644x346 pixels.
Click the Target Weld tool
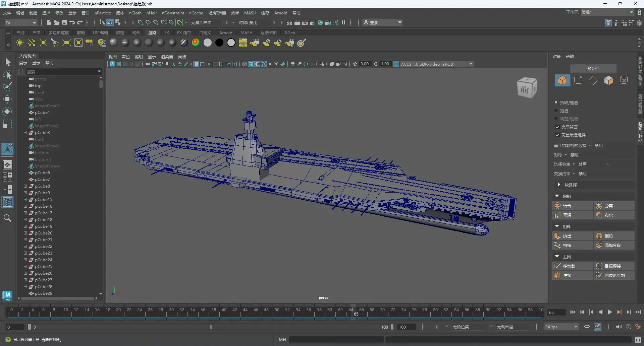tap(614, 266)
